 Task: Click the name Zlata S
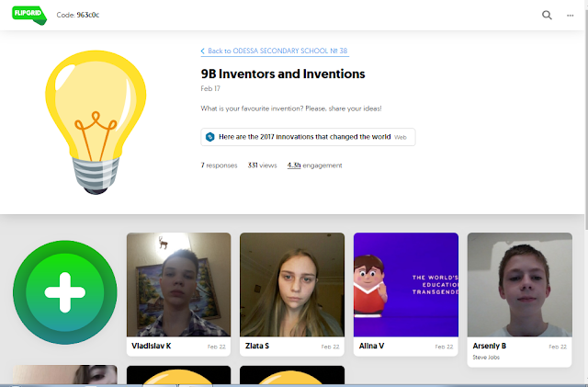[x=257, y=346]
